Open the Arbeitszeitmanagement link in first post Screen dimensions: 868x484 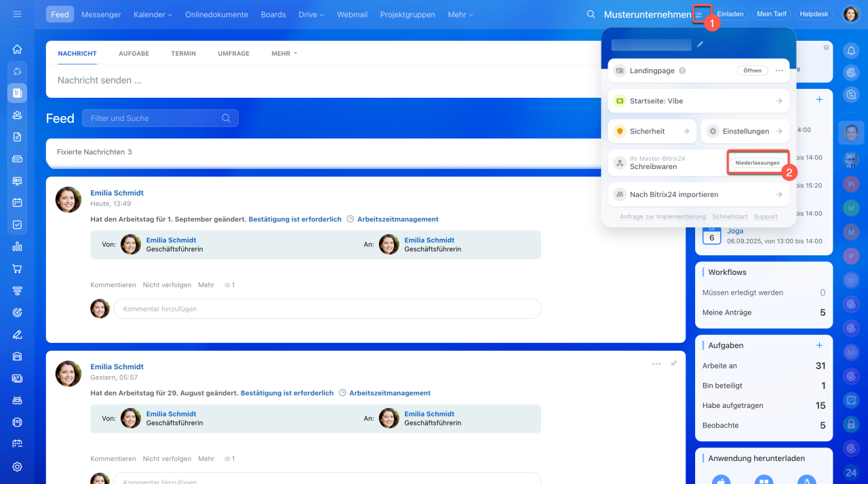pyautogui.click(x=398, y=219)
